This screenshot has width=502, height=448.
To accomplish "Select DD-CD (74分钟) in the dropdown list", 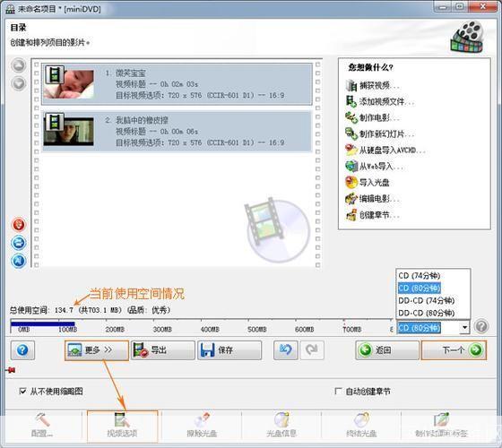I will click(x=427, y=300).
